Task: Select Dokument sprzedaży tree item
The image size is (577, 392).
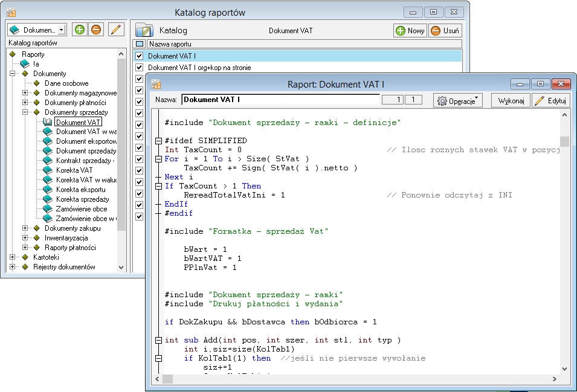Action: point(86,151)
